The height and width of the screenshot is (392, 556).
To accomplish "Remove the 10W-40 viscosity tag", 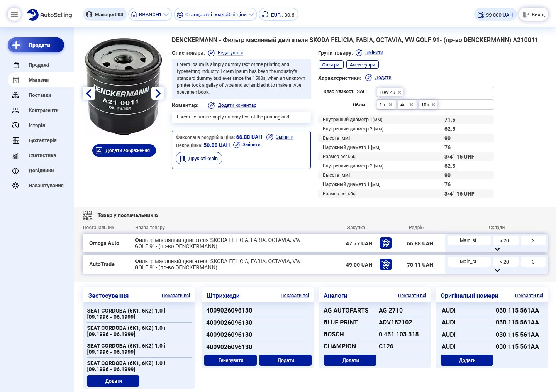I will [399, 93].
